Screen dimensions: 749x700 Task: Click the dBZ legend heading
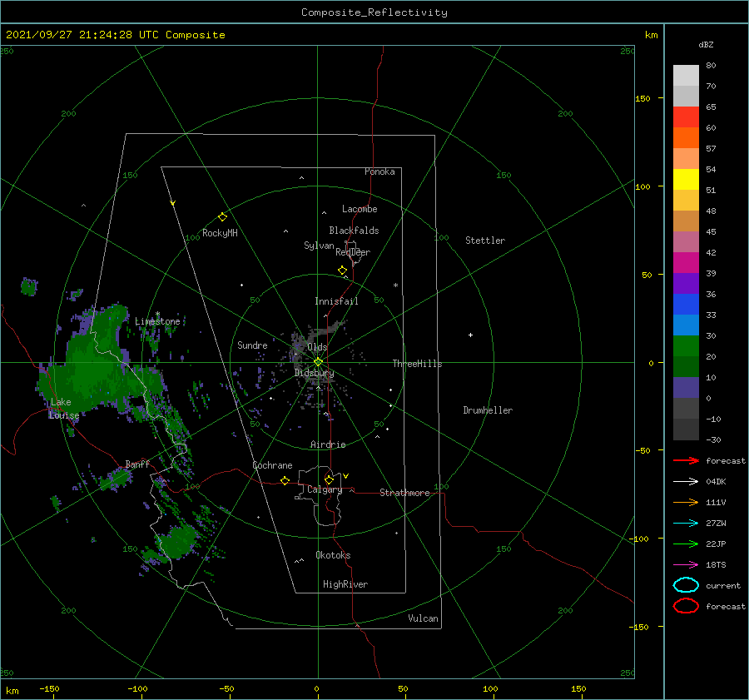706,44
